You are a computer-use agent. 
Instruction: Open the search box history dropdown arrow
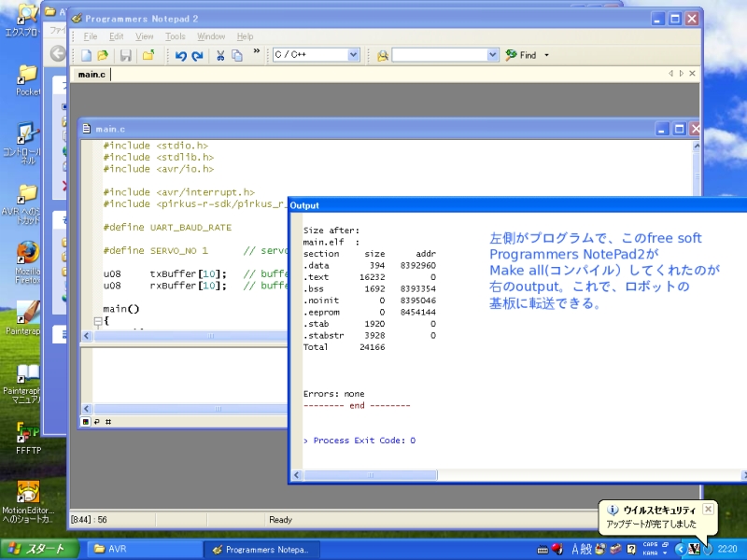[493, 55]
